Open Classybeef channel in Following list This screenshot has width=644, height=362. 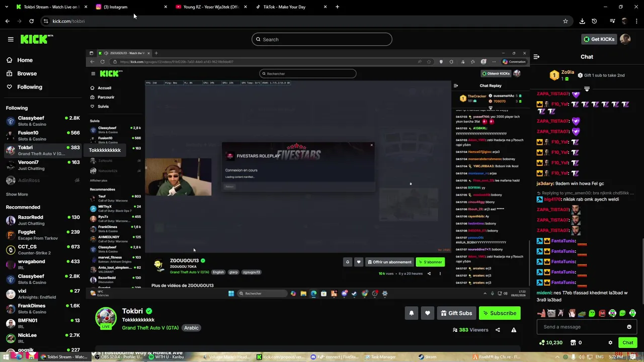(x=43, y=121)
